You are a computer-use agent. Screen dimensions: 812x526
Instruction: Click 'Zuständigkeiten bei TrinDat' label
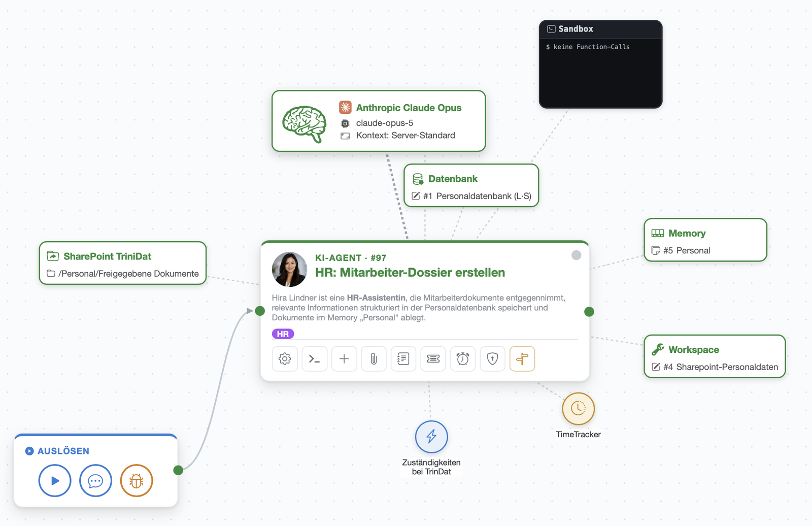pos(431,467)
